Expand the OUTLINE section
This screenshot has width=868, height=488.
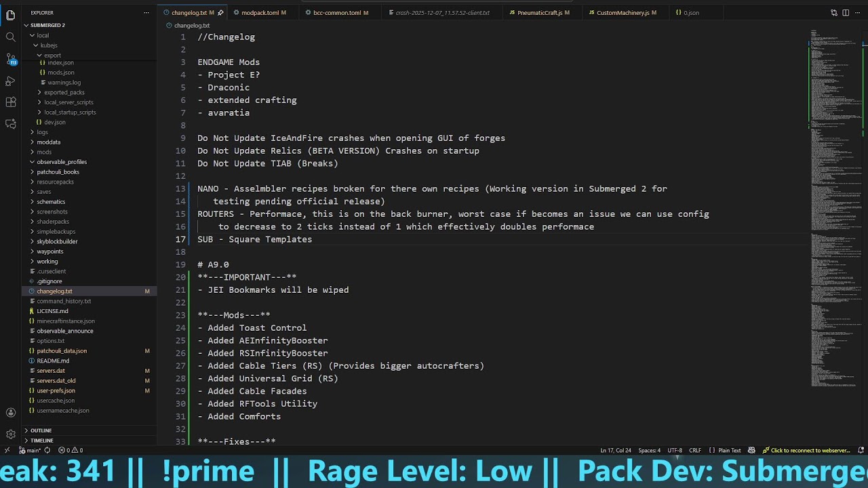(x=90, y=430)
